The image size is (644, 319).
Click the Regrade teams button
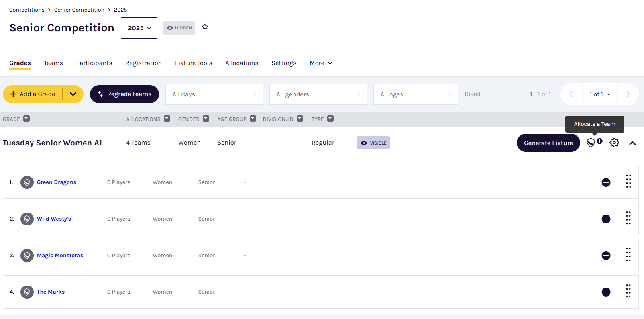tap(124, 94)
